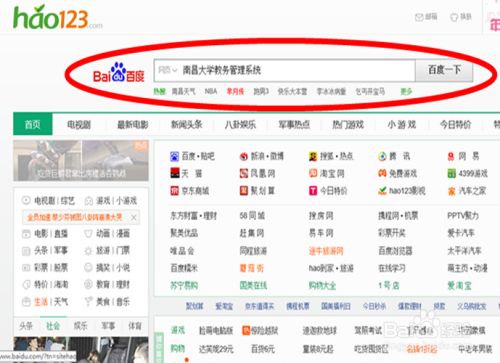Switch to the 娱乐 news tab

pyautogui.click(x=81, y=326)
